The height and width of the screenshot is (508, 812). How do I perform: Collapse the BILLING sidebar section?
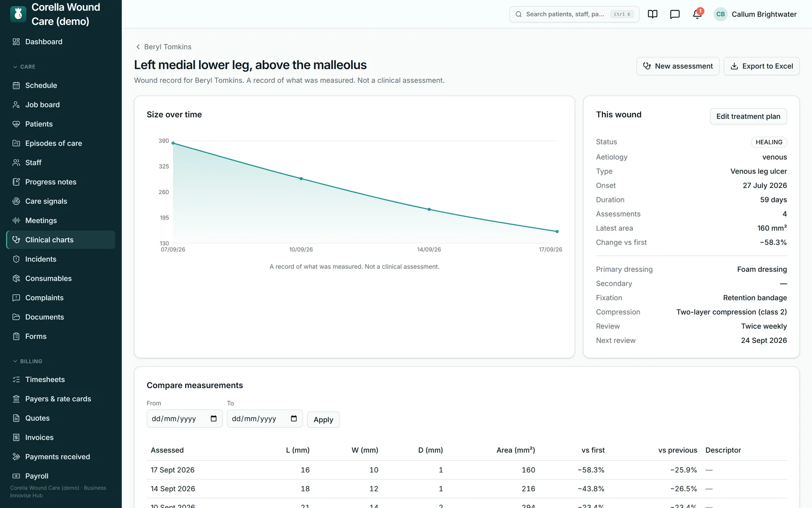click(x=27, y=361)
